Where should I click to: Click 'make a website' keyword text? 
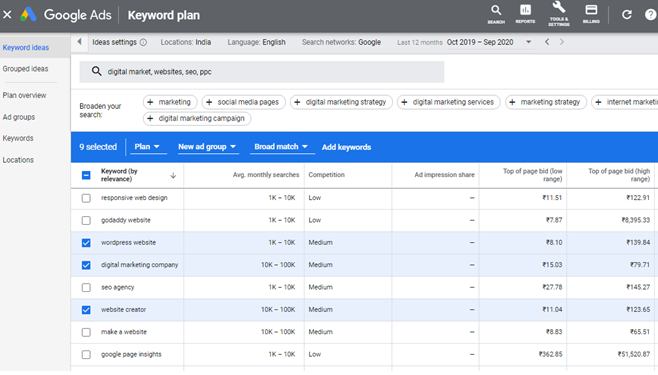[124, 332]
